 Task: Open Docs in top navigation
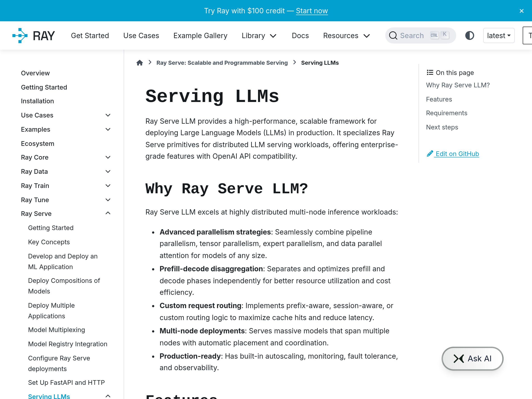300,36
